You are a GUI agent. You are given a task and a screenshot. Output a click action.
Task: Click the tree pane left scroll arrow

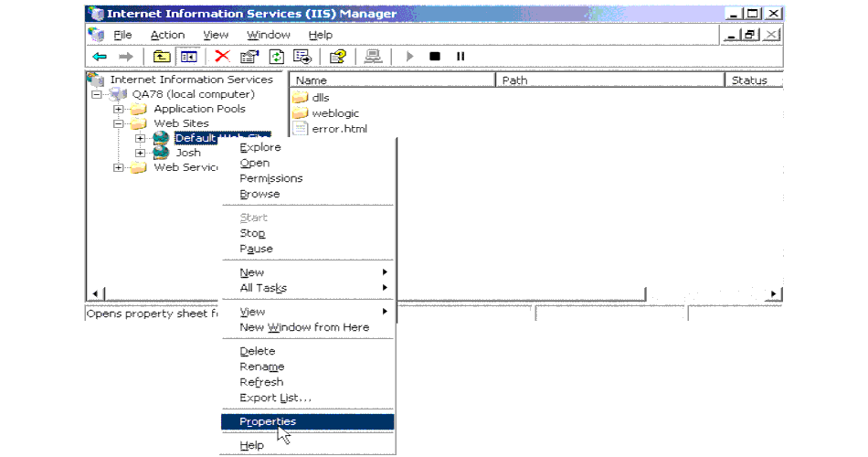(x=95, y=293)
